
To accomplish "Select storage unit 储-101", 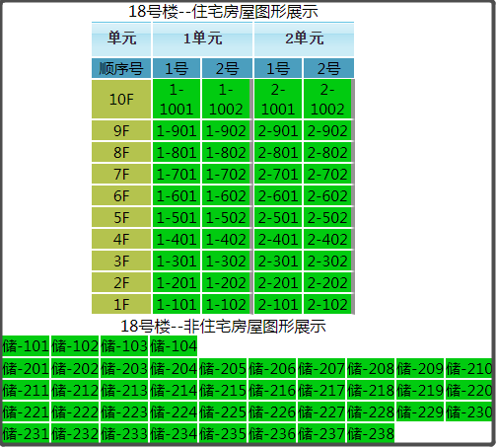I will [26, 346].
